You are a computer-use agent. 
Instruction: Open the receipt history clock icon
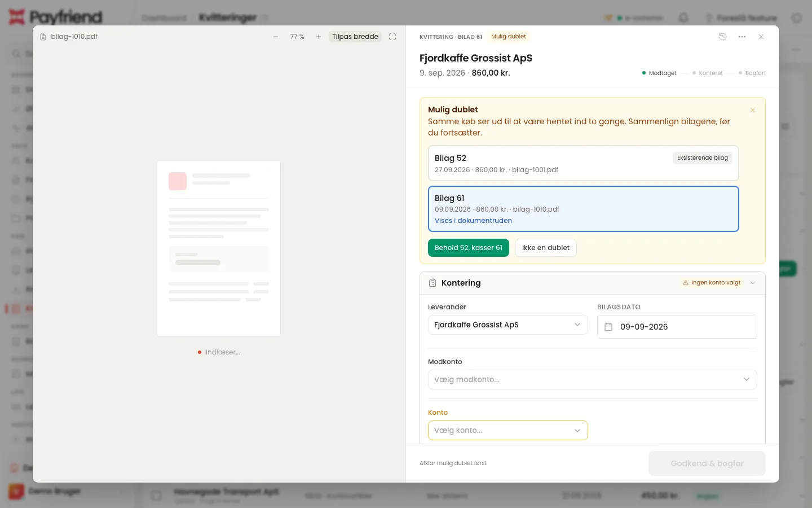[x=723, y=37]
